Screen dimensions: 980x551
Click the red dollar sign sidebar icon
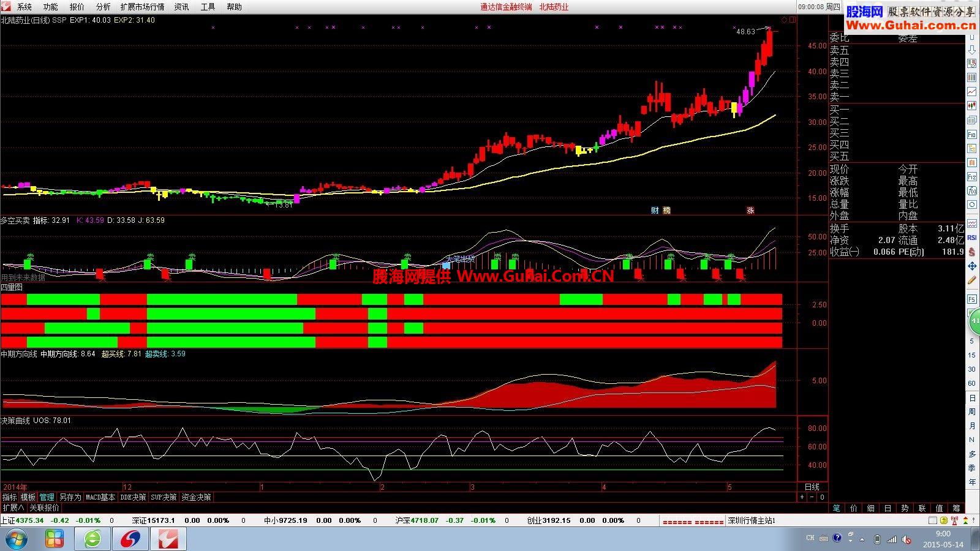pyautogui.click(x=972, y=252)
